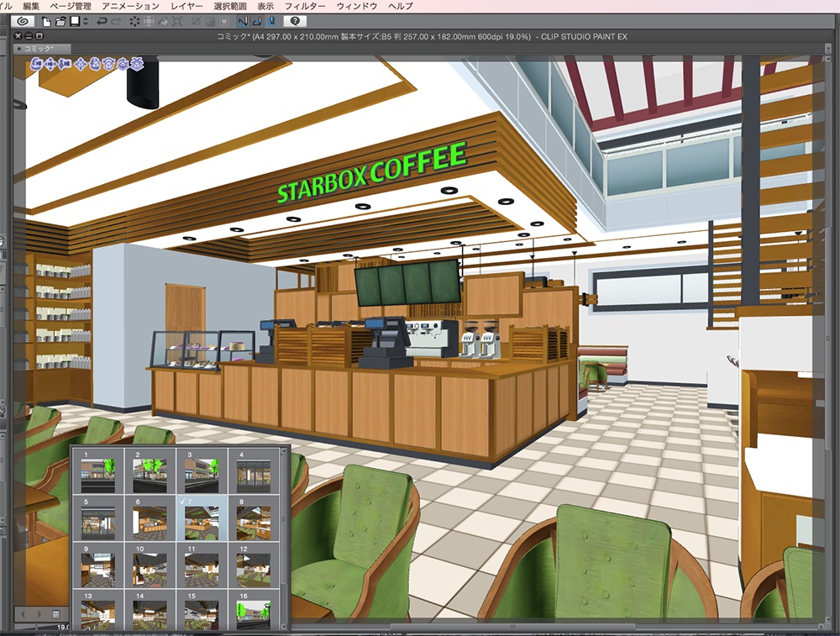Select the checked preset thumbnail 7
Screen dimensions: 840x636
202,518
